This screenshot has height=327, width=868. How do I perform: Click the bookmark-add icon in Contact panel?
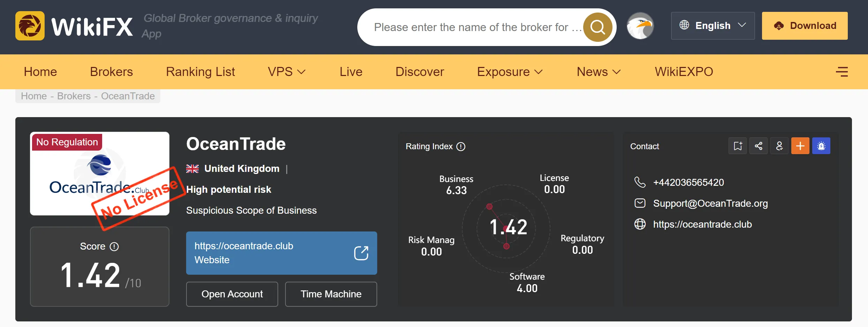[x=738, y=146]
